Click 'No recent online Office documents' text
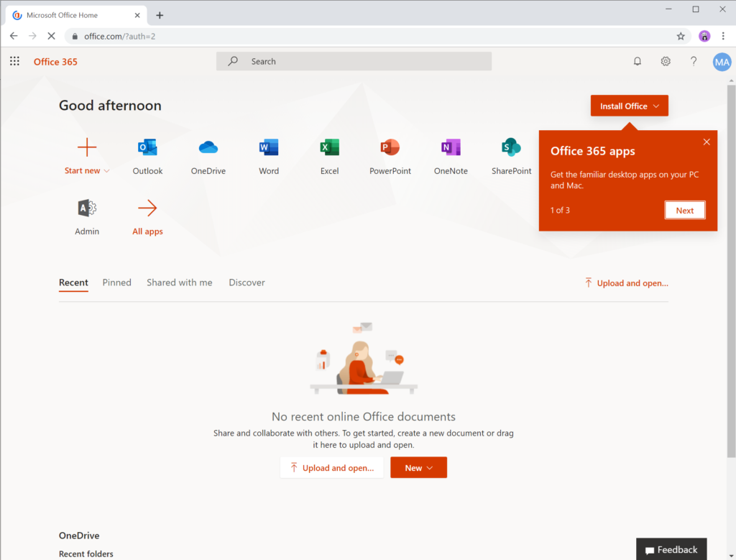Screen dimensions: 736x560 tap(363, 416)
